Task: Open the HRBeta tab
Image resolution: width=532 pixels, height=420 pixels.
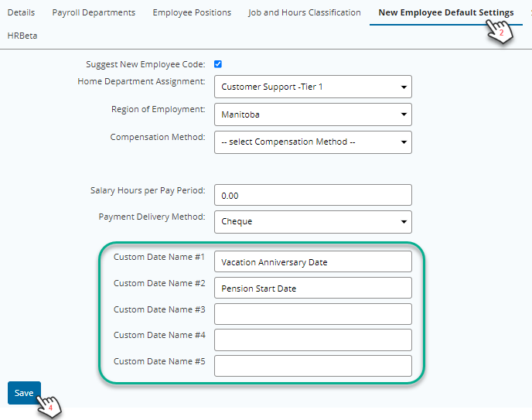Action: click(22, 36)
